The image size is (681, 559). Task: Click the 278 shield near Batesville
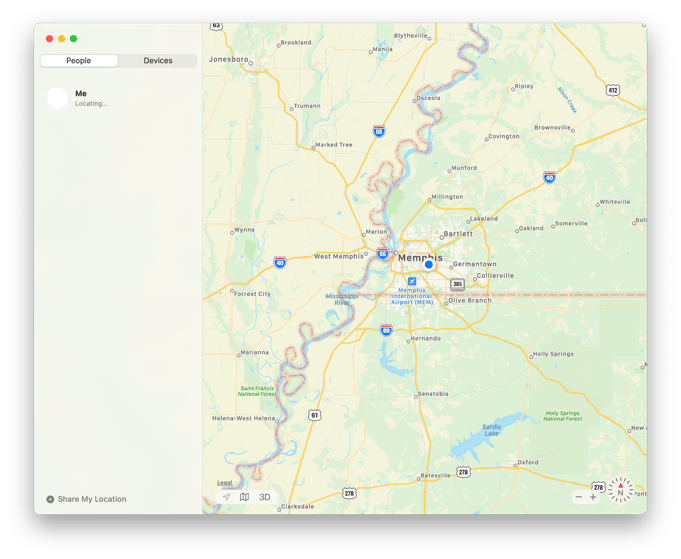tap(463, 472)
